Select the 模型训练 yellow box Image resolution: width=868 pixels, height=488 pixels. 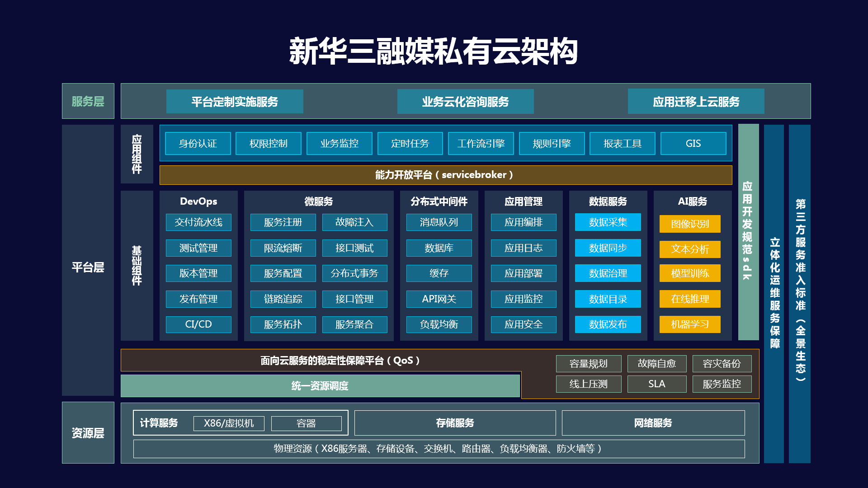(x=690, y=273)
